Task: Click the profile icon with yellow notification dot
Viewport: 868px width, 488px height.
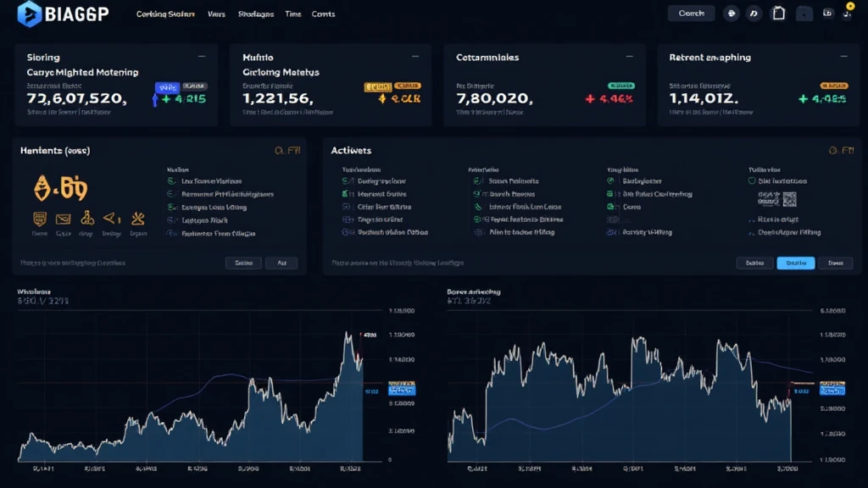Action: [x=849, y=14]
